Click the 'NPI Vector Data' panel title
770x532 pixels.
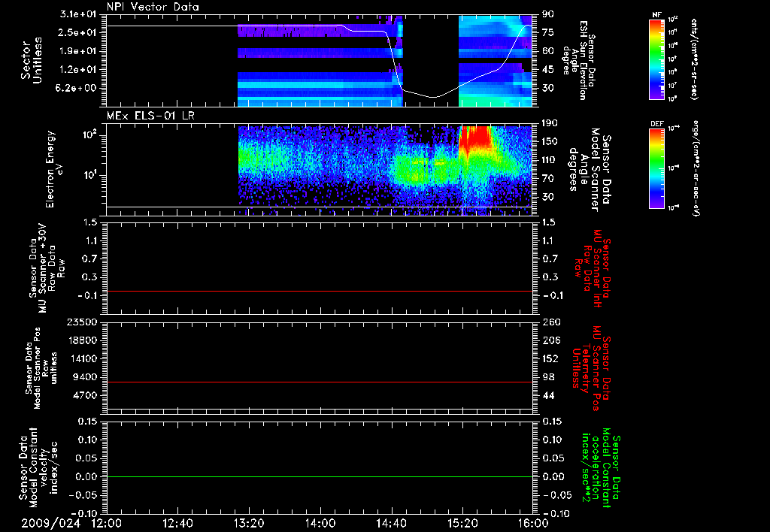tap(153, 7)
